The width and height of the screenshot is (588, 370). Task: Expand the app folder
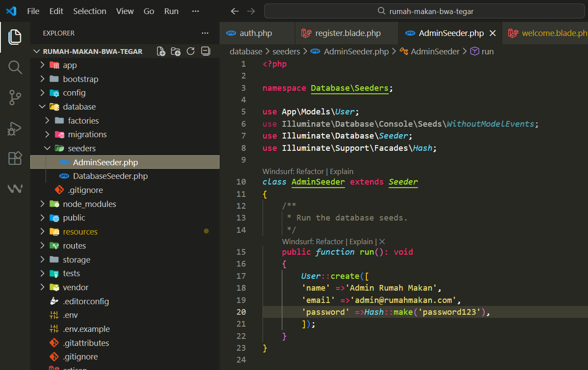(x=70, y=65)
